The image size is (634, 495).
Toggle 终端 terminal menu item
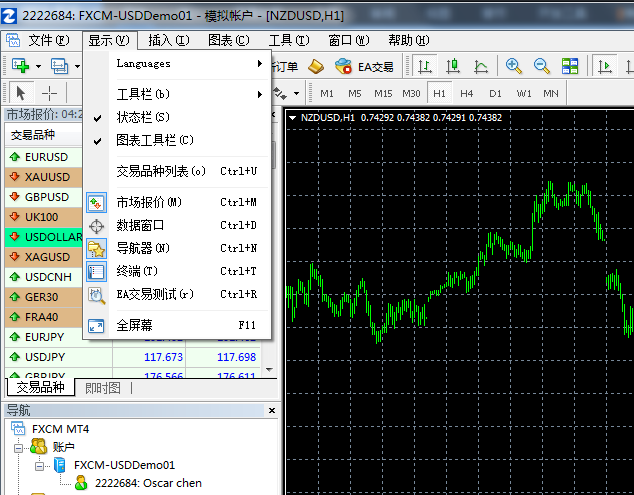point(178,271)
